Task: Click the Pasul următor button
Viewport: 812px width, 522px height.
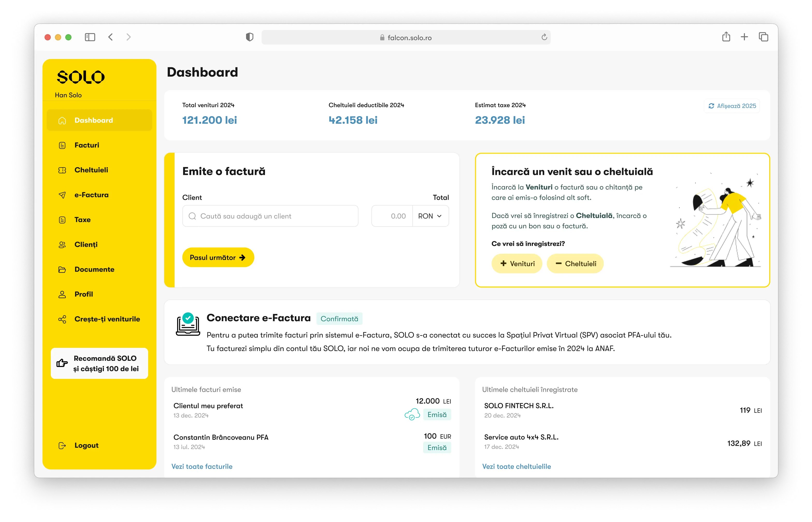Action: [218, 258]
